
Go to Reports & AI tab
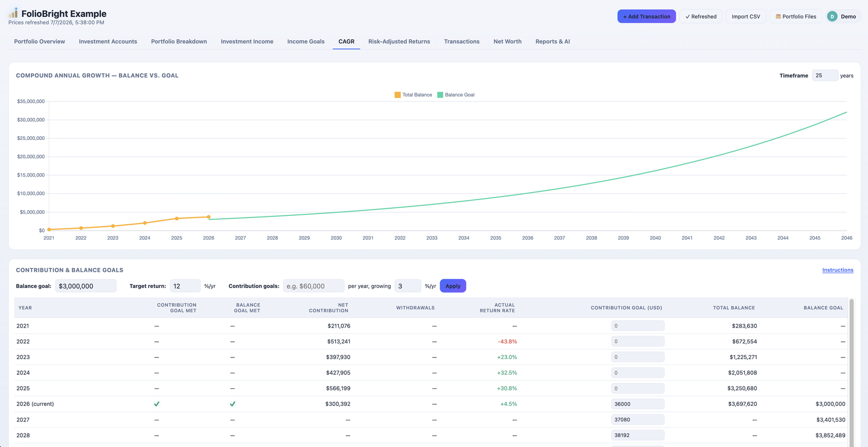[552, 41]
